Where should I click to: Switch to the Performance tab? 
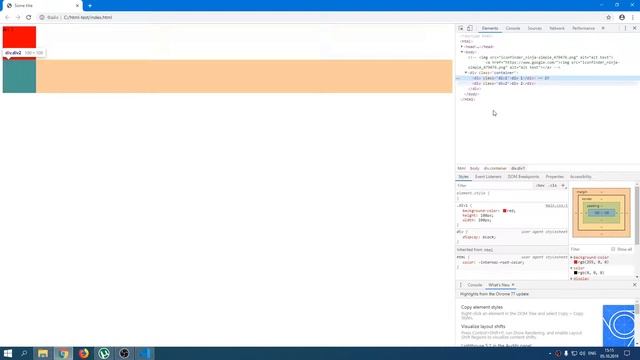(x=583, y=28)
